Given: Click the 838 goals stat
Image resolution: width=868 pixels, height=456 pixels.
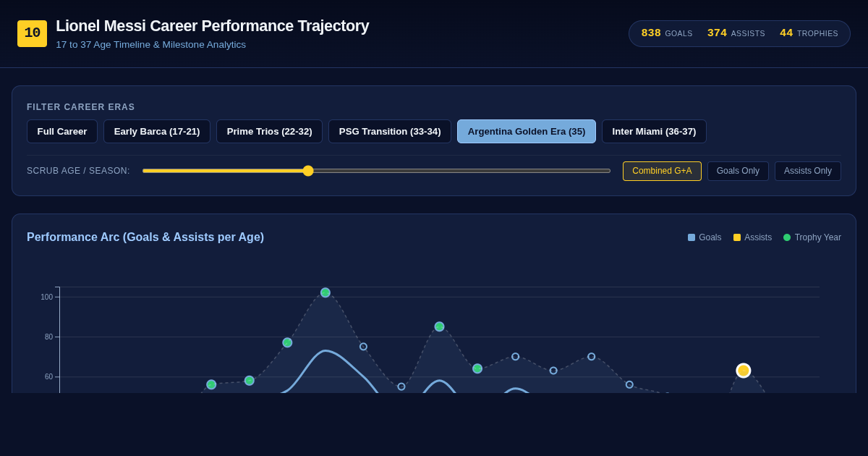Looking at the screenshot, I should [667, 33].
